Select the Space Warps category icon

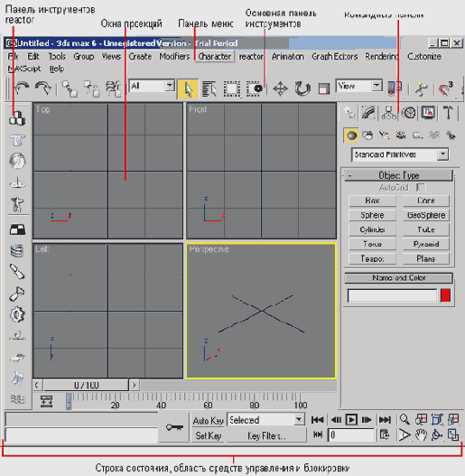[434, 135]
